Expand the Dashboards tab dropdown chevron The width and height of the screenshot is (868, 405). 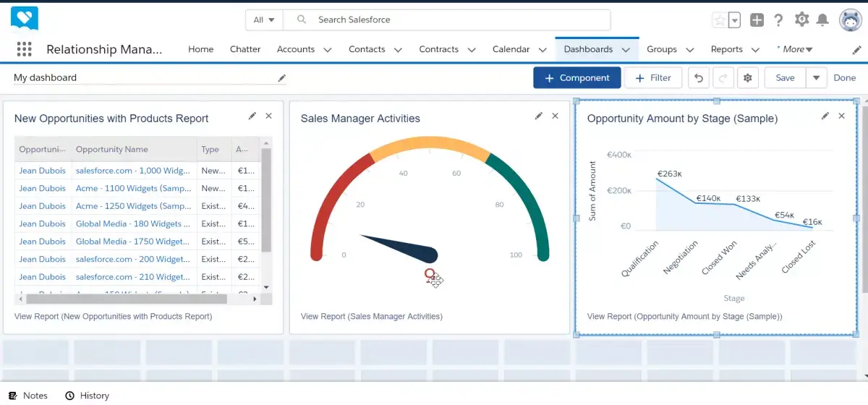626,50
